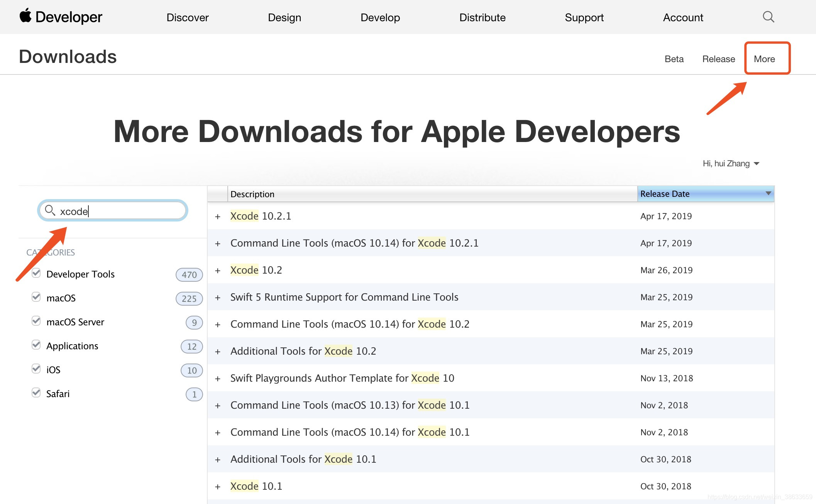Image resolution: width=816 pixels, height=504 pixels.
Task: Expand Swift 5 Runtime Support row
Action: point(218,298)
